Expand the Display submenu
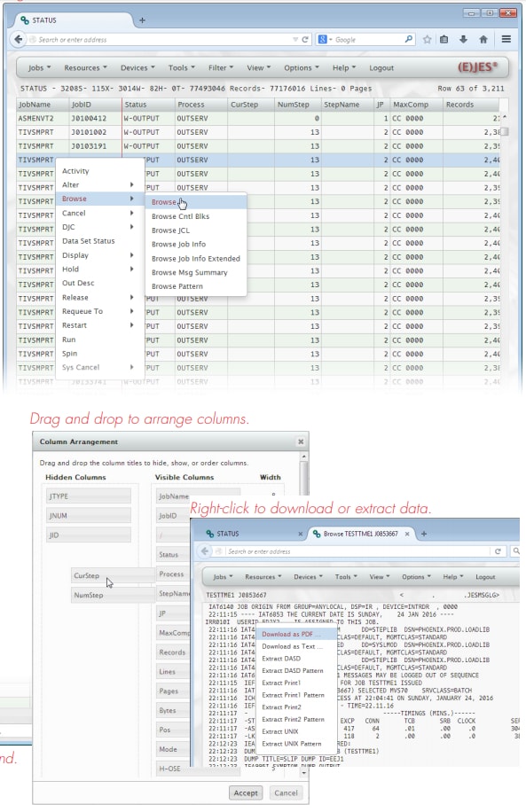This screenshot has width=526, height=812. pos(99,255)
